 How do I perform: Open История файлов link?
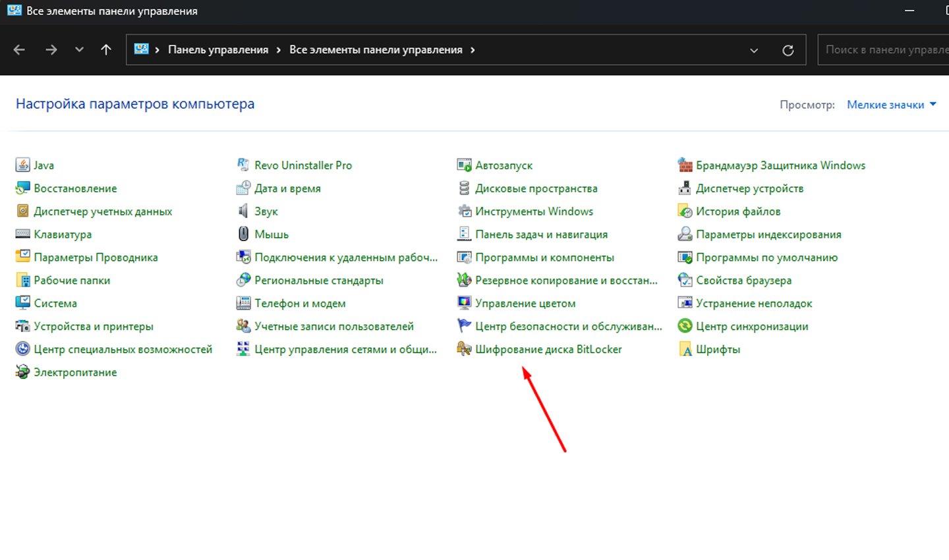point(738,211)
